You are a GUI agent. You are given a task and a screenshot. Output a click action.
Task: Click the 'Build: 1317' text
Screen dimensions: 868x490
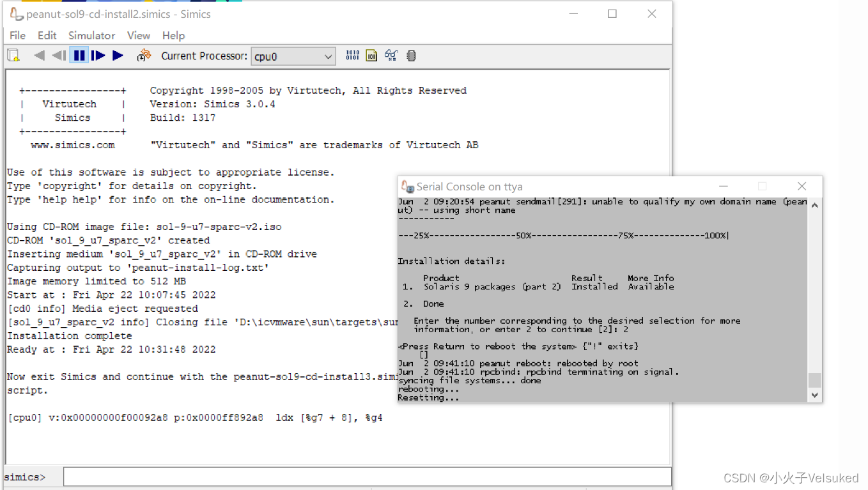click(x=183, y=118)
